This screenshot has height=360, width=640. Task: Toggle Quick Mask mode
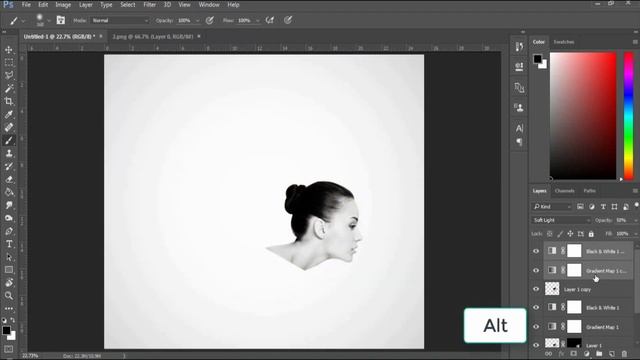tap(9, 349)
